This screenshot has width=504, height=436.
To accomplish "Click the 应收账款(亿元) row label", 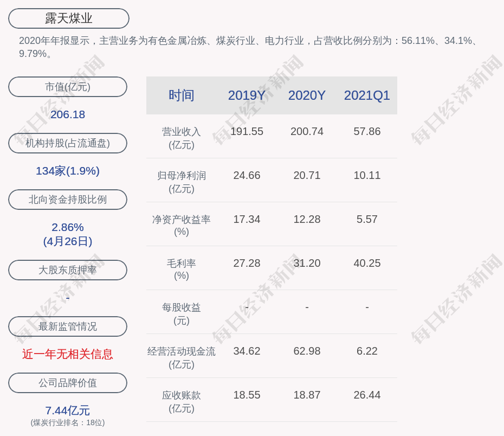I will pyautogui.click(x=182, y=402).
